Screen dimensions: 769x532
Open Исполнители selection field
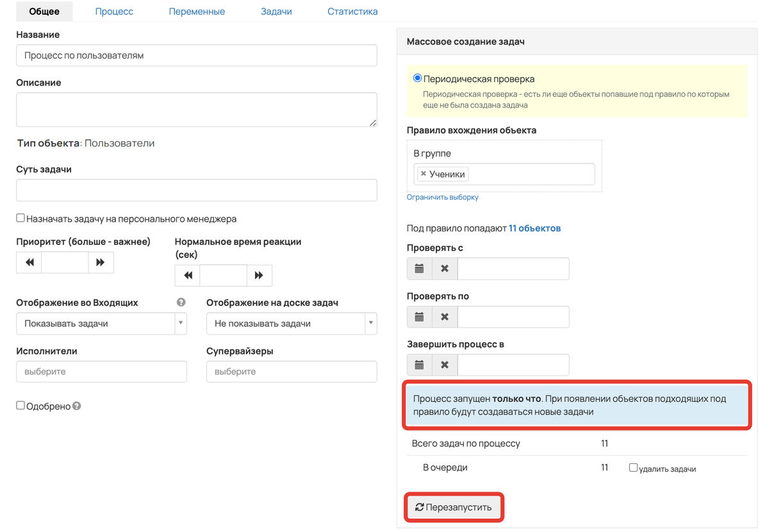[x=101, y=372]
